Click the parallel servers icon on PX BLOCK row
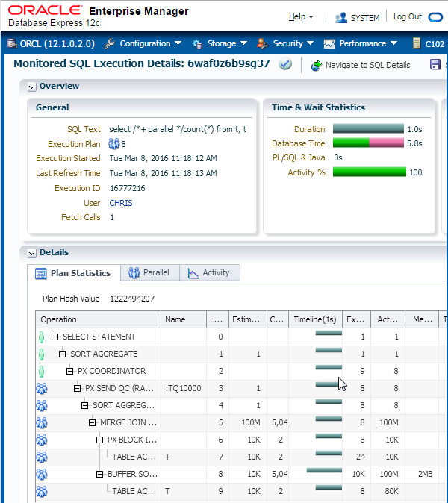The image size is (448, 503). pos(42,440)
